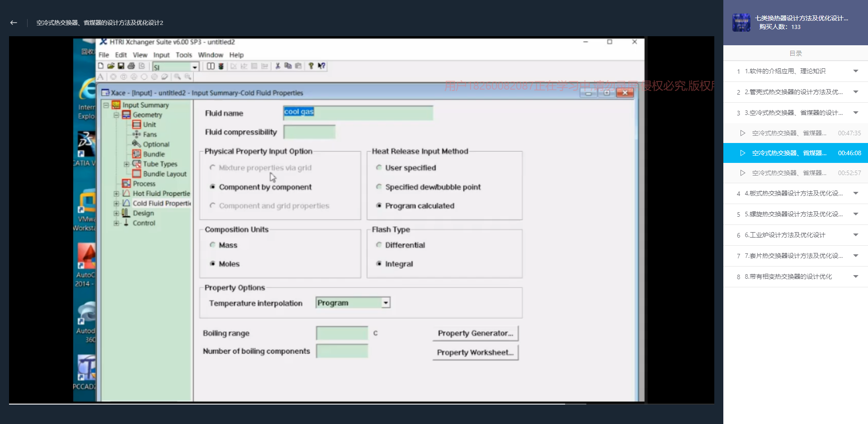
Task: Open the SI units dropdown
Action: pyautogui.click(x=195, y=67)
